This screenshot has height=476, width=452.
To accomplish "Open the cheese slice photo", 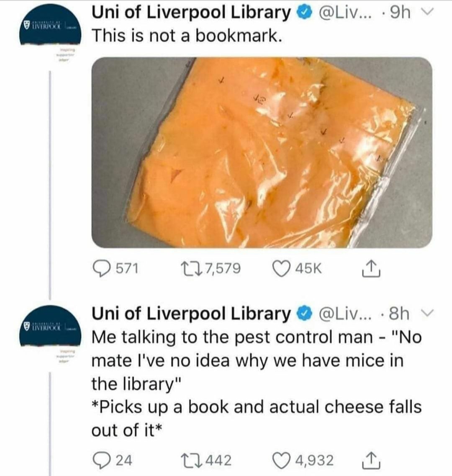I will coord(262,152).
